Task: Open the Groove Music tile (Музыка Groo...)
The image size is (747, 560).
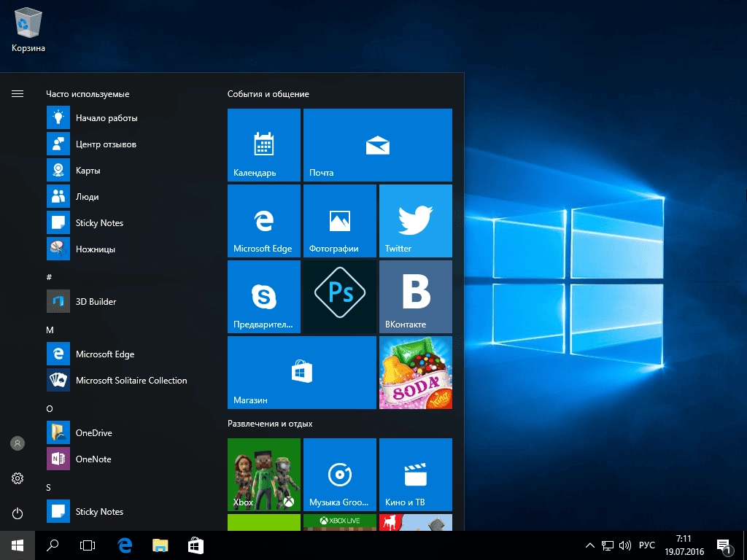Action: [x=340, y=474]
